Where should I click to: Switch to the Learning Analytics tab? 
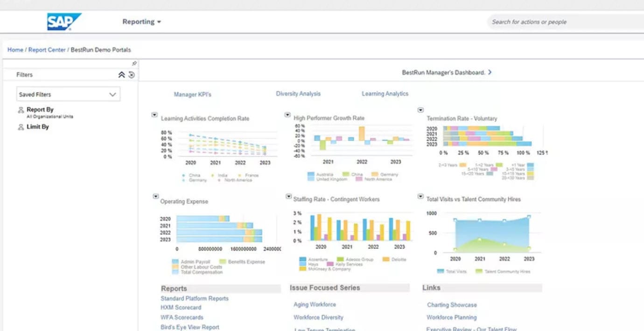385,93
